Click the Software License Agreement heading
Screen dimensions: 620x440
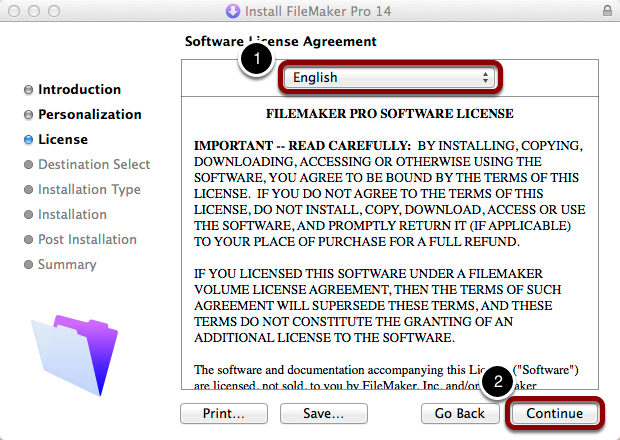281,41
